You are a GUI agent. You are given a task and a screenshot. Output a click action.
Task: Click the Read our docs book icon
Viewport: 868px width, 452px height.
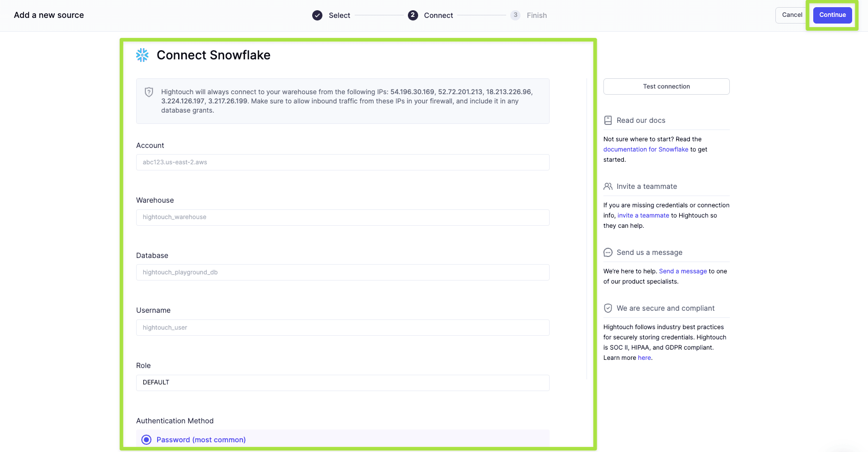608,120
